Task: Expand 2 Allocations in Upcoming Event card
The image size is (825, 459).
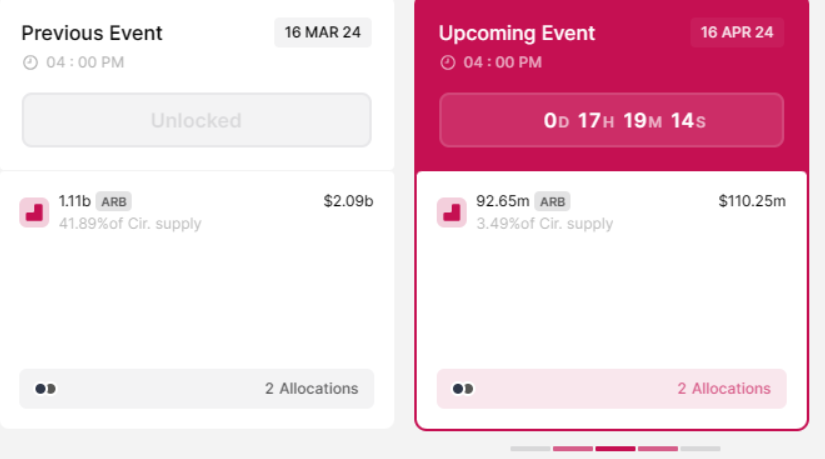Action: (x=611, y=389)
